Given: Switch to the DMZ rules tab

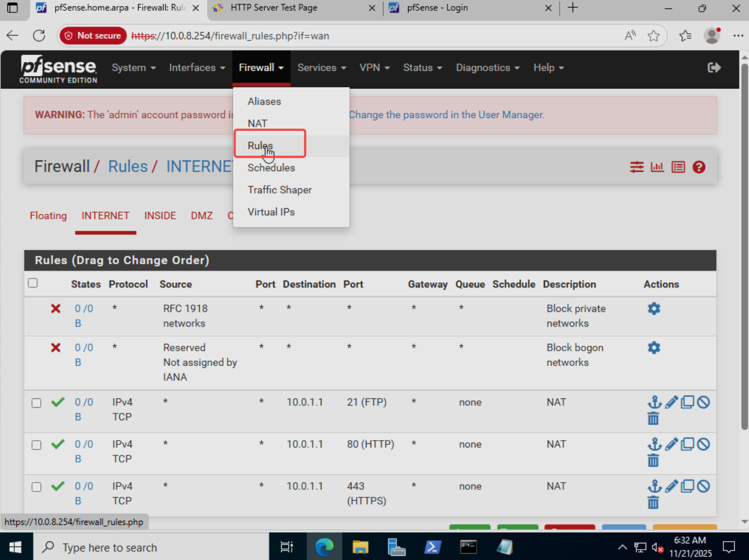Looking at the screenshot, I should [x=201, y=216].
